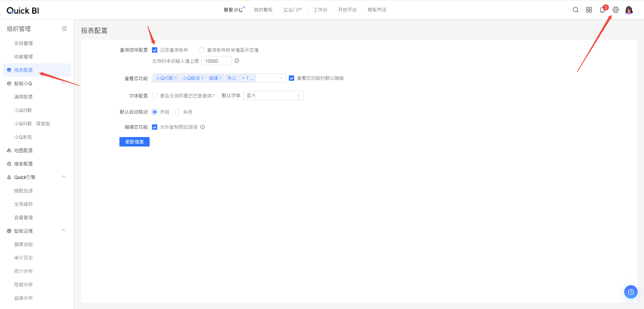Click info icon next to 10000 input
The image size is (644, 309).
pos(237,61)
